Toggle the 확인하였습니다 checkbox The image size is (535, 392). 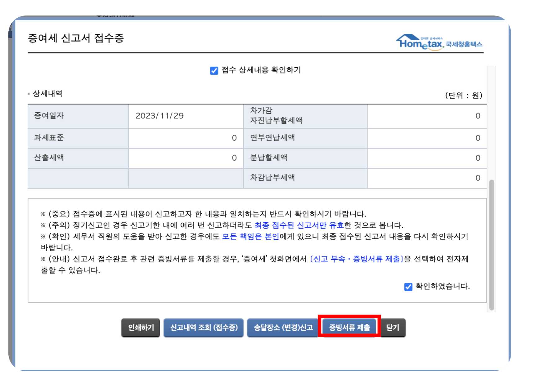(408, 287)
